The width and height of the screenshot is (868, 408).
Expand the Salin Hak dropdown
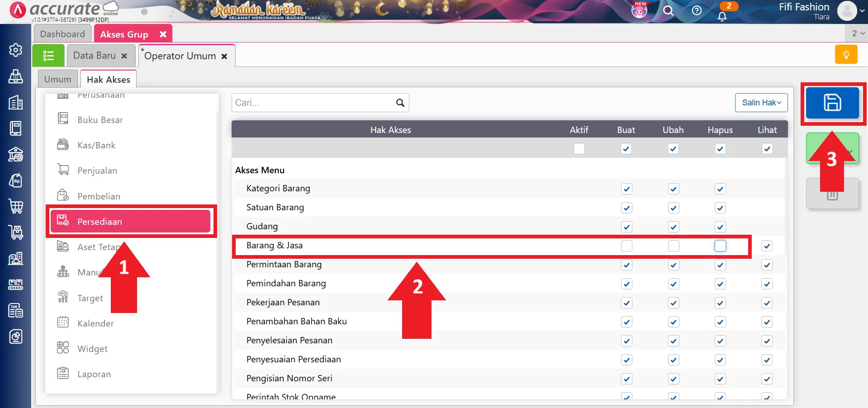point(761,103)
